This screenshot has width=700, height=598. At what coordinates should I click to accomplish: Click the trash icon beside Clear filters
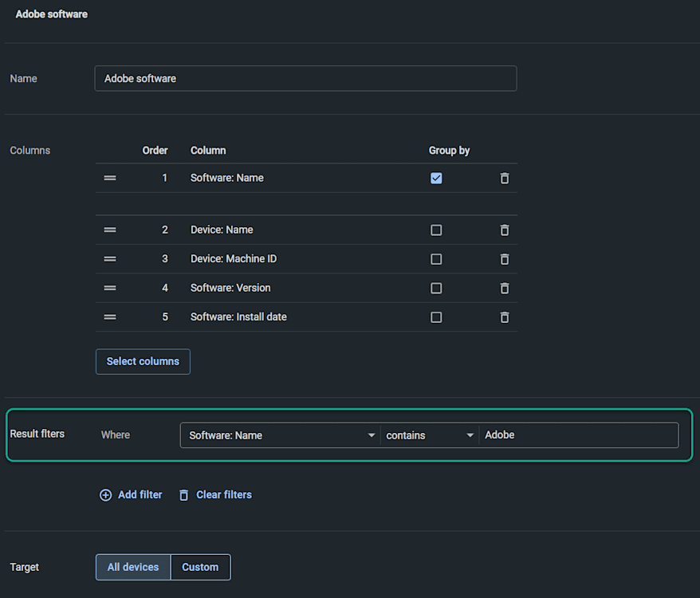[183, 495]
